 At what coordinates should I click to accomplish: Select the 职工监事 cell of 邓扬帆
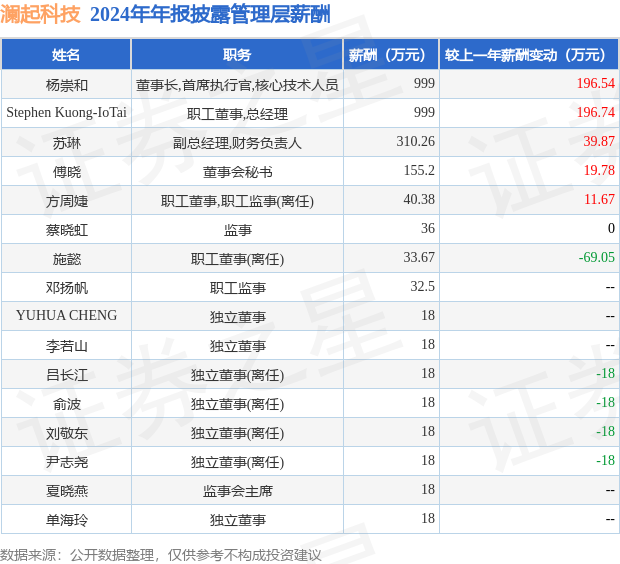click(x=237, y=288)
